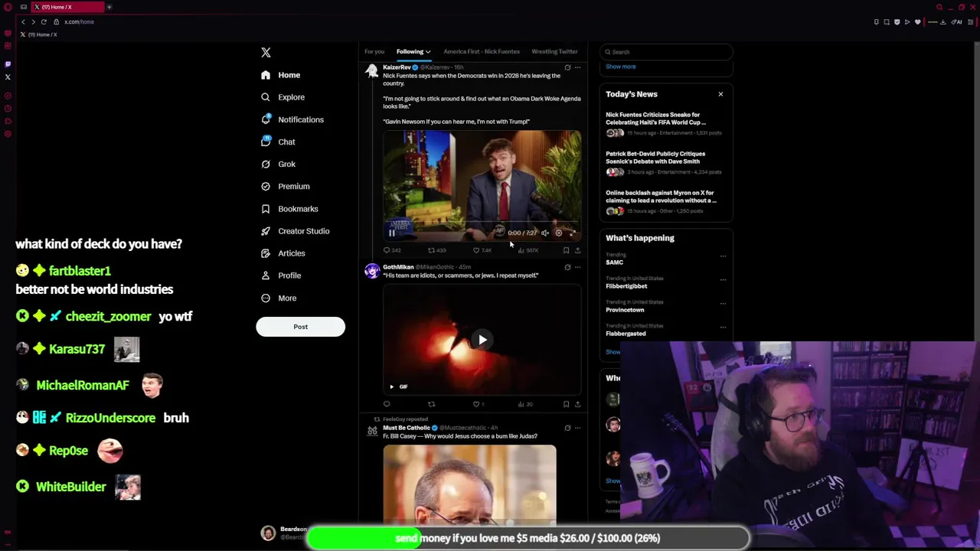Switch to Wrestling Twitter tab
980x551 pixels.
[x=554, y=51]
